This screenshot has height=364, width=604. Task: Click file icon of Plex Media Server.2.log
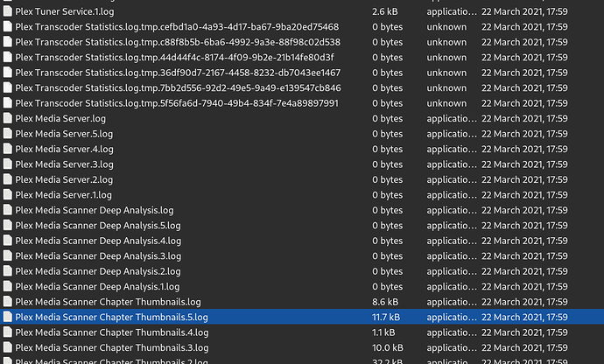(7, 179)
